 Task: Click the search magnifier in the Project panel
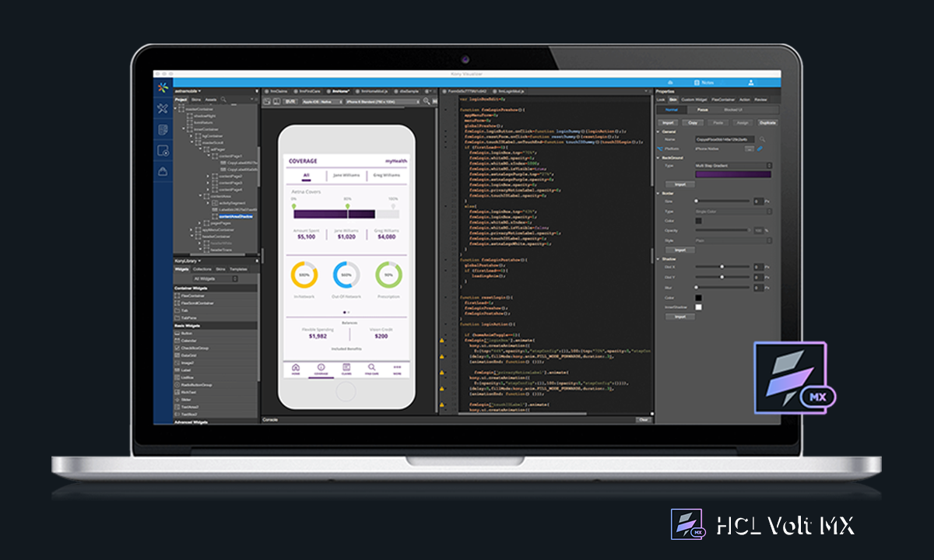224,100
